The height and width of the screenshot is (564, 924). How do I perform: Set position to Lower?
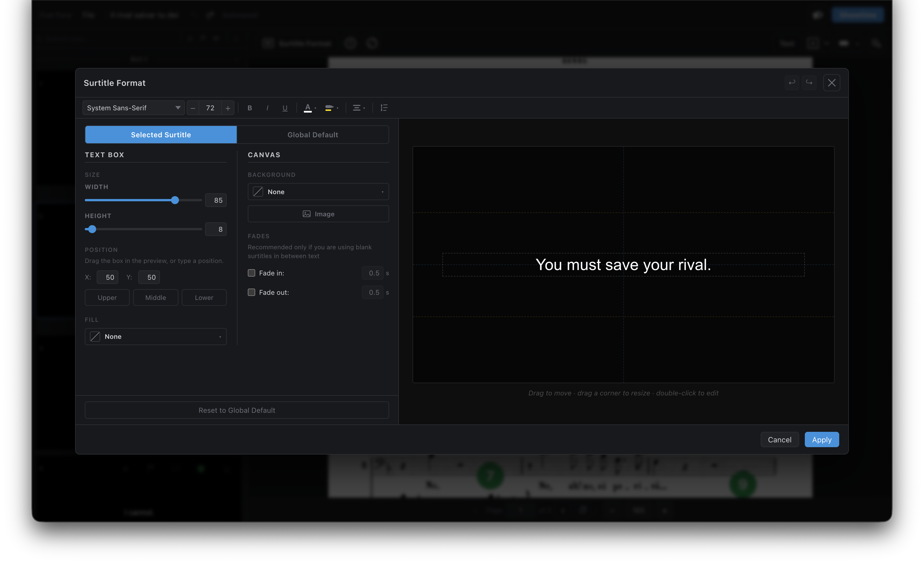pyautogui.click(x=204, y=298)
